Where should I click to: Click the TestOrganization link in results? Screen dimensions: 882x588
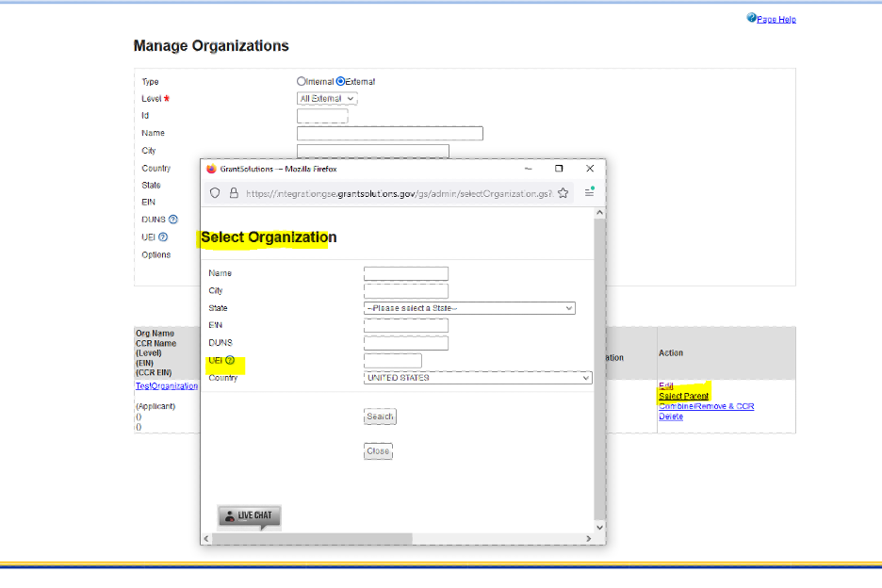(x=167, y=386)
